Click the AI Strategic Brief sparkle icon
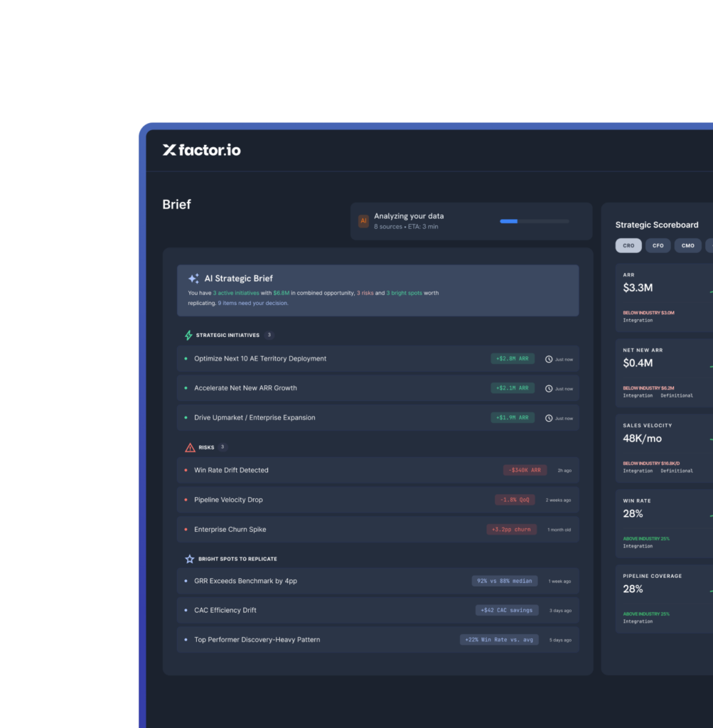The image size is (713, 728). click(x=193, y=279)
